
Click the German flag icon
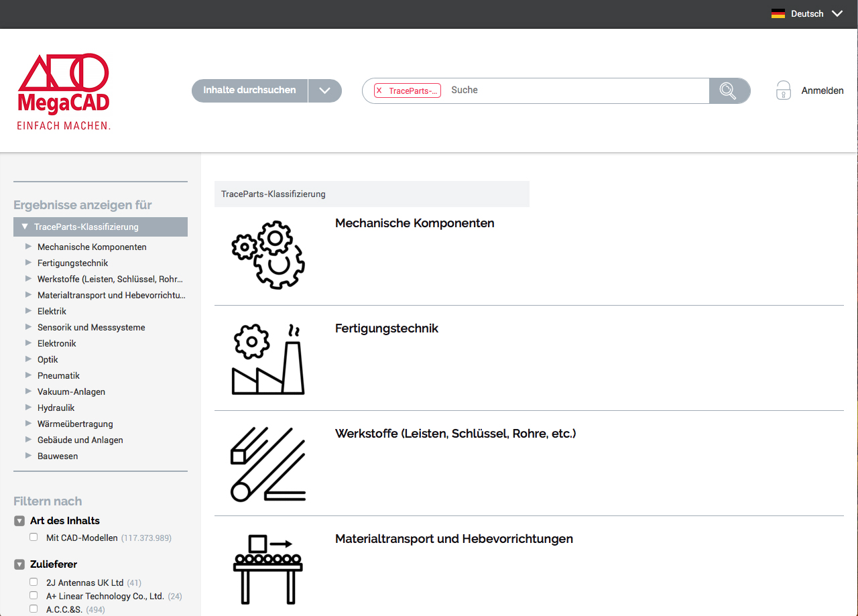[x=778, y=13]
